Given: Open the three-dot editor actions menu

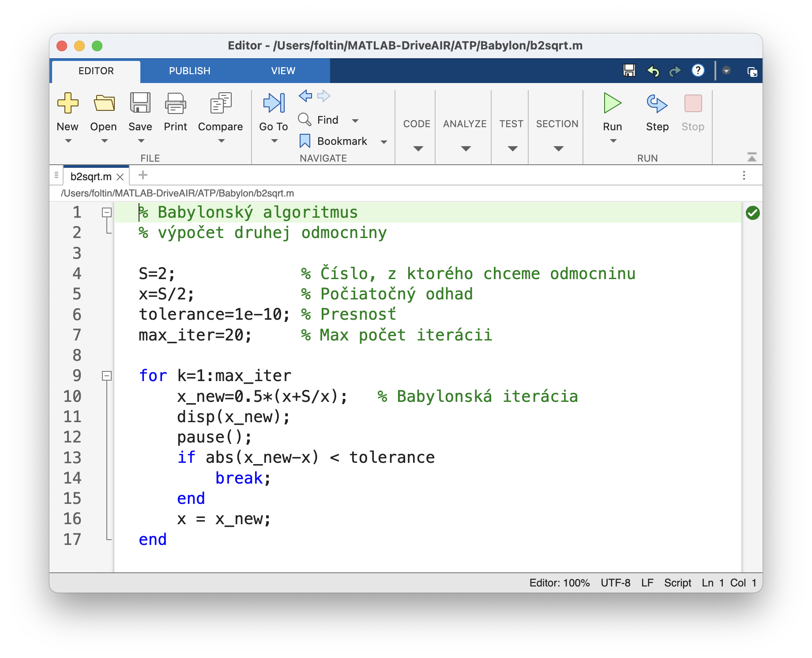Looking at the screenshot, I should [x=744, y=175].
